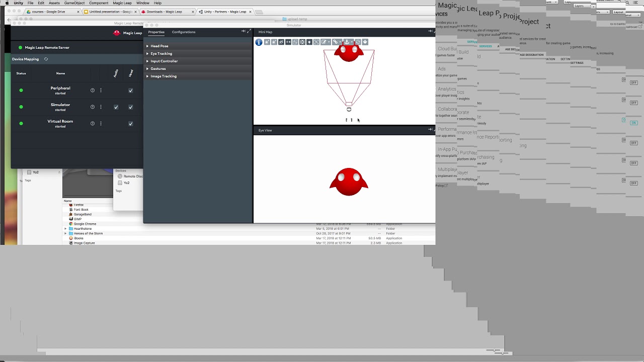The image size is (644, 362).
Task: Click the dice-pattern icon in Mini Map toolbar
Action: tap(302, 42)
